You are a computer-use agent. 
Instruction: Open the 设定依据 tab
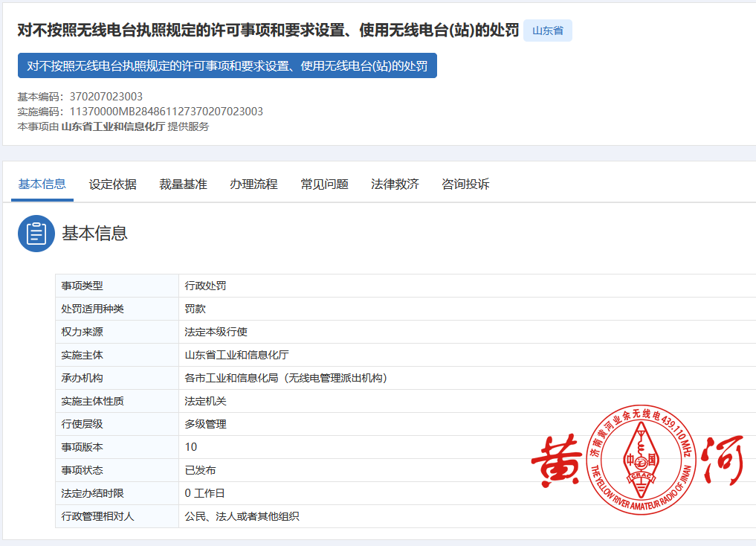113,184
